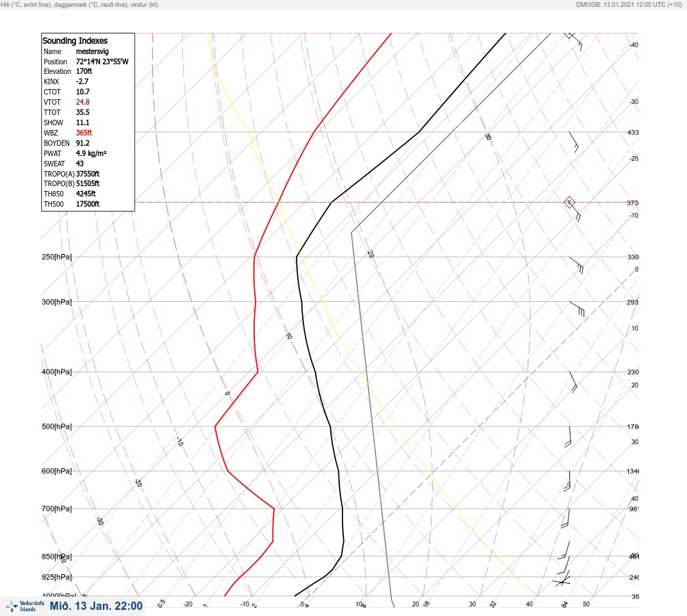The height and width of the screenshot is (616, 687).
Task: Click the wind barb at 300 hPa
Action: [577, 309]
